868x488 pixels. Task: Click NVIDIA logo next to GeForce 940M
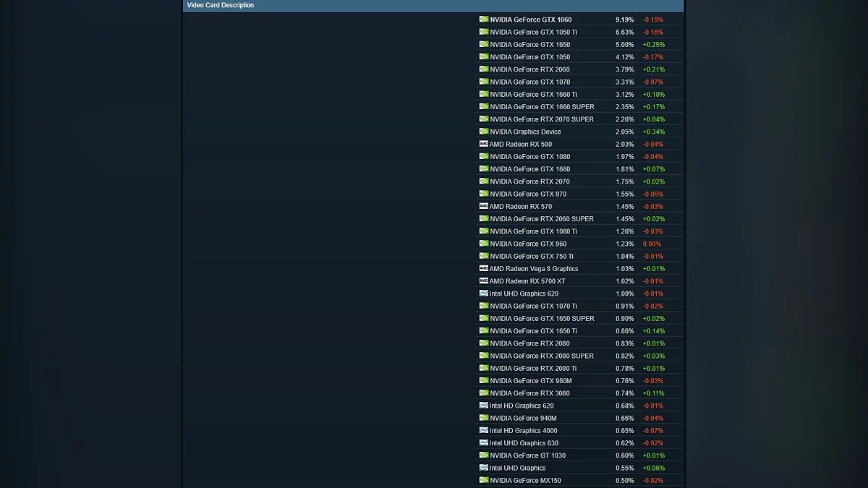[x=484, y=418]
